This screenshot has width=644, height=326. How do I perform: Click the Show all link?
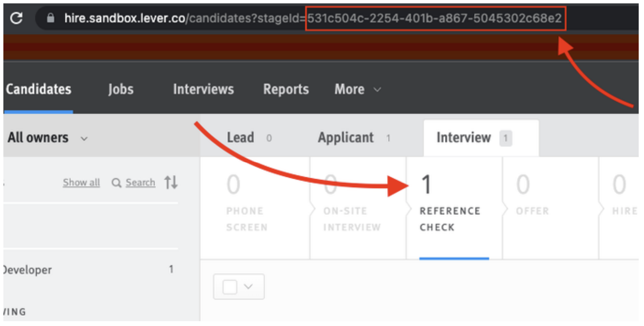pos(80,183)
